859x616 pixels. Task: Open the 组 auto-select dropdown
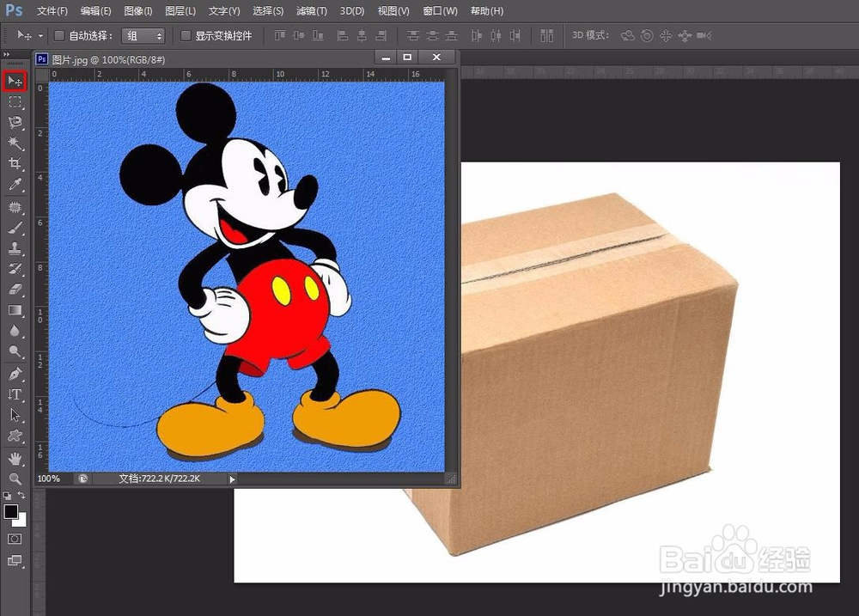coord(143,36)
